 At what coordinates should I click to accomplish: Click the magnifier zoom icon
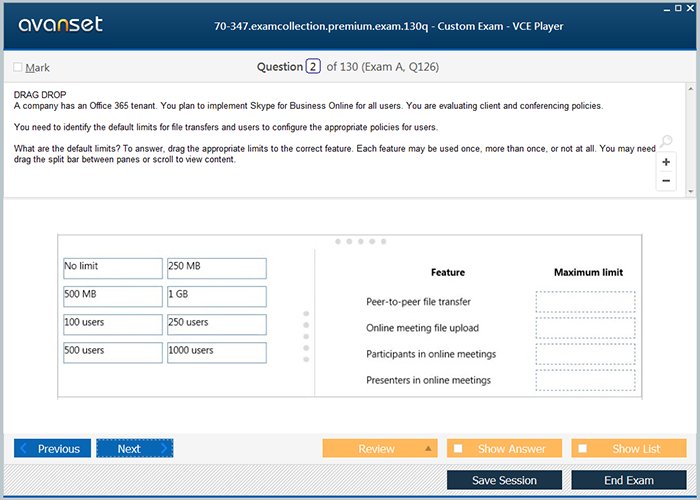click(666, 142)
